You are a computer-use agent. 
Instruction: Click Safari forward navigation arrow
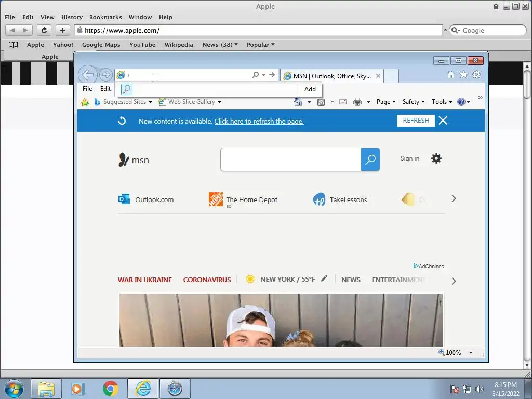tap(25, 30)
